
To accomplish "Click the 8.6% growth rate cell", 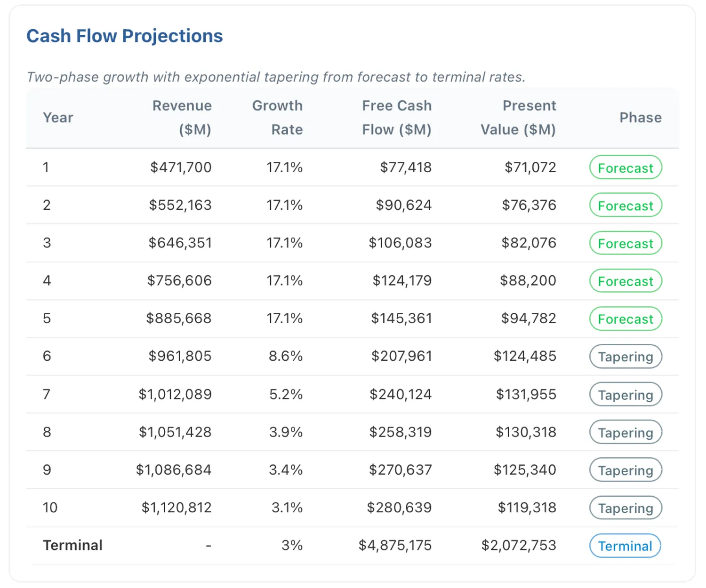I will (x=285, y=356).
